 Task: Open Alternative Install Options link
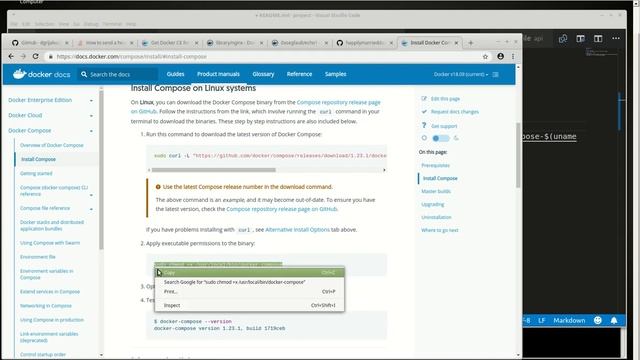pyautogui.click(x=297, y=230)
